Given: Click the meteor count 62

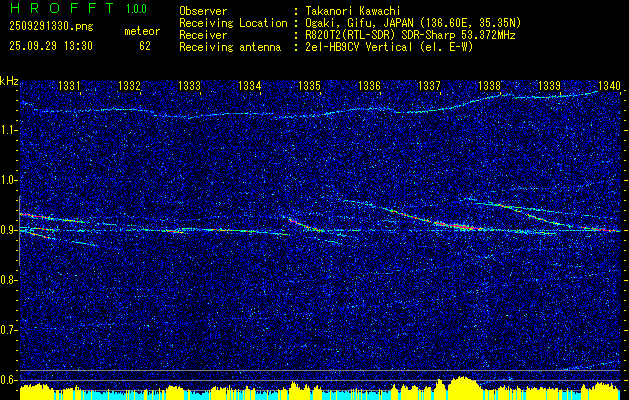Looking at the screenshot, I should coord(145,46).
